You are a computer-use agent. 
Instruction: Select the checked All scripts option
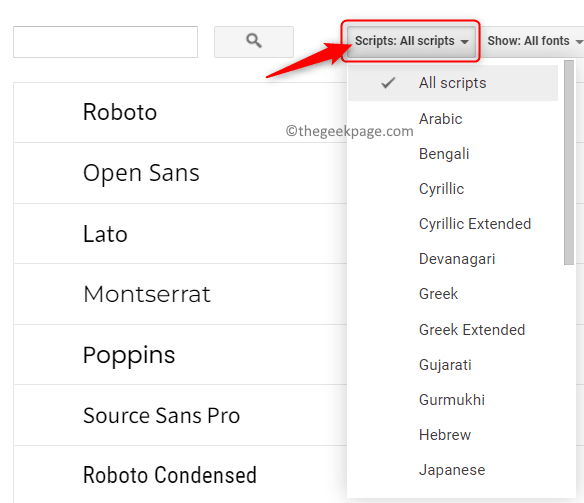click(453, 83)
